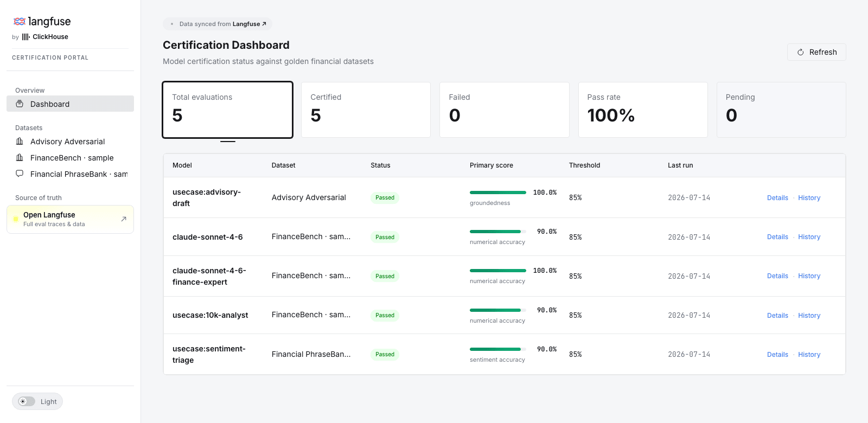Image resolution: width=868 pixels, height=423 pixels.
Task: Click the claude-sonnet-4-6-finance-expert model name
Action: tap(209, 276)
